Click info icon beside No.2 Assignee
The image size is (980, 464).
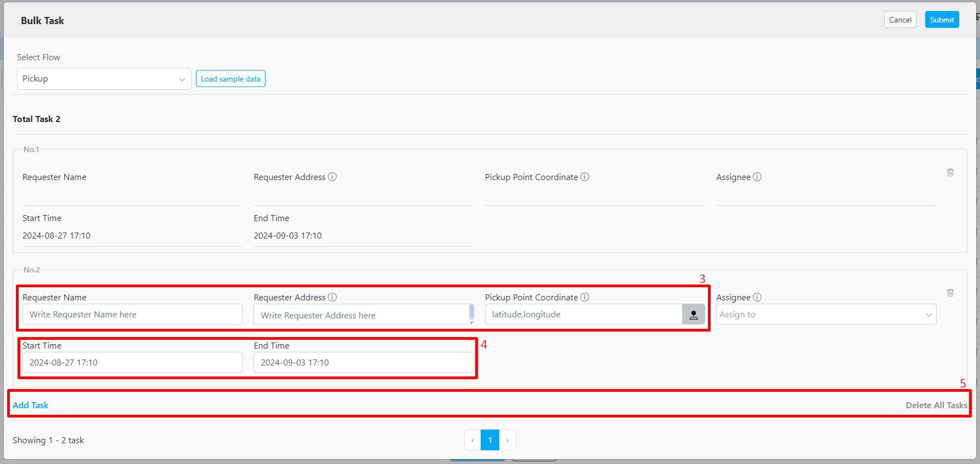click(x=757, y=297)
